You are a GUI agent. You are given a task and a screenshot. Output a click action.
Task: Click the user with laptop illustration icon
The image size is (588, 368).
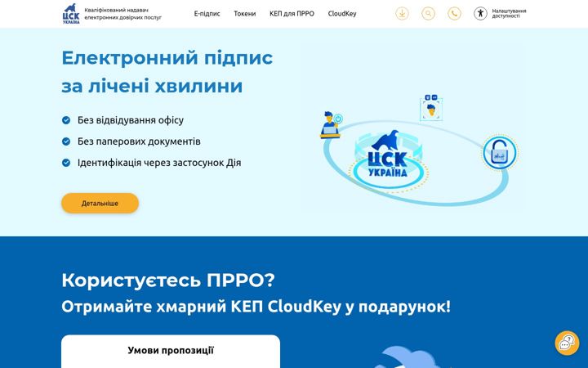click(331, 124)
